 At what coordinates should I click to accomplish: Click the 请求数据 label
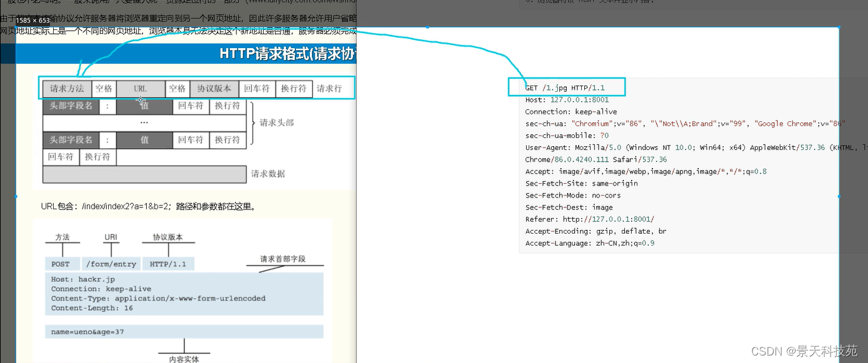pos(267,174)
